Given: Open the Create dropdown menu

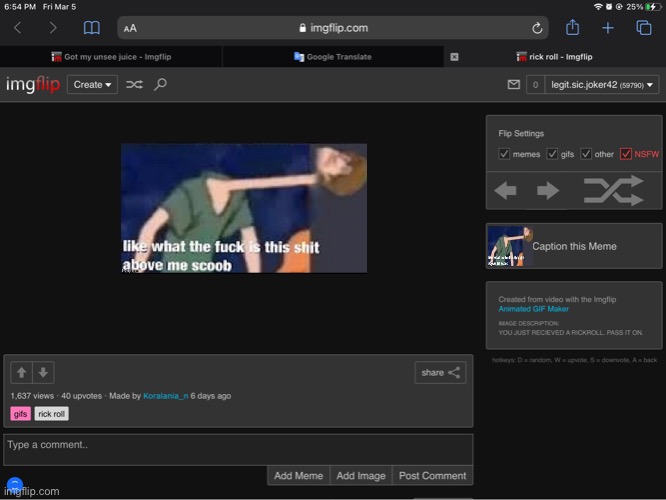Looking at the screenshot, I should pos(92,85).
